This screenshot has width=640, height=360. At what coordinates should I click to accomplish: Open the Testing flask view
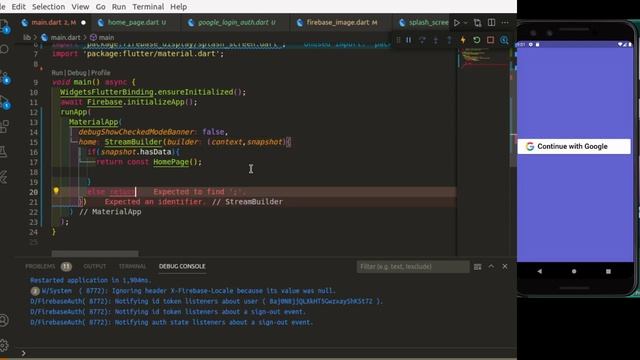[x=3, y=152]
